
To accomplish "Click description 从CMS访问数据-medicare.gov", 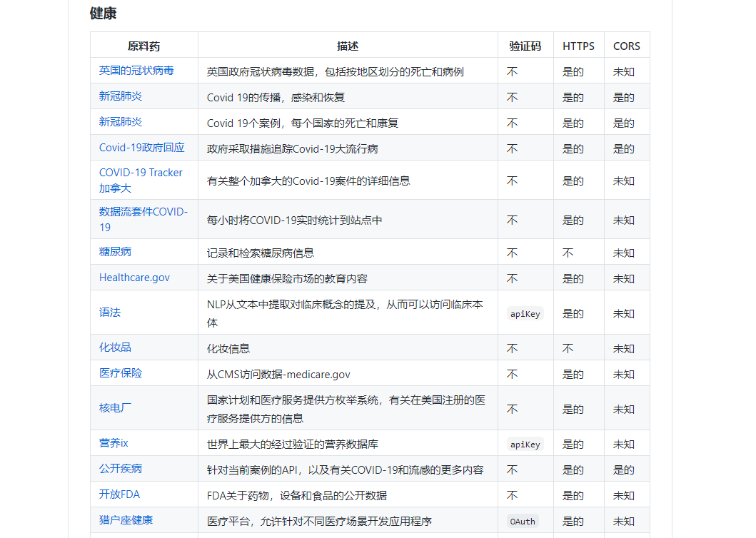I will [278, 375].
